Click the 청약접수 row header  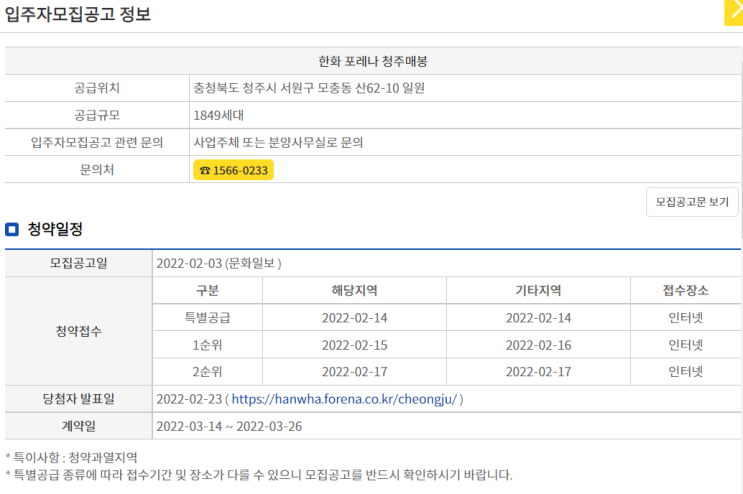79,331
